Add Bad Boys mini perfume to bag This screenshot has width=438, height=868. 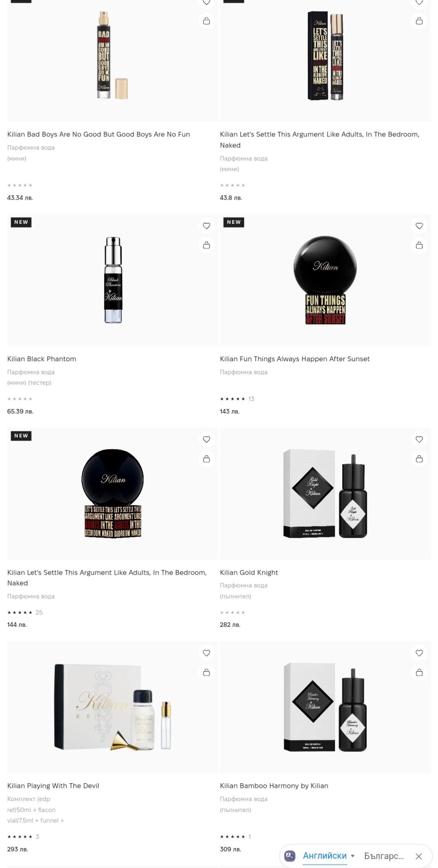pos(206,21)
